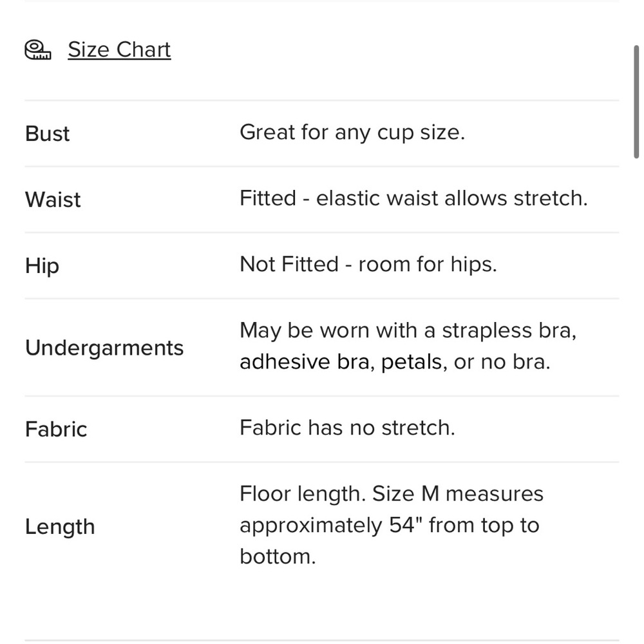
Task: Select the Bust row label
Action: (47, 133)
